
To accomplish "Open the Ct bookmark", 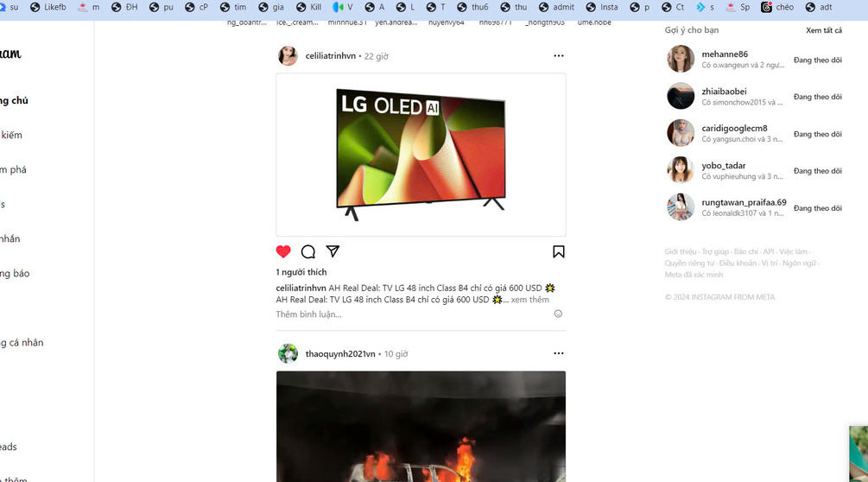I will pyautogui.click(x=674, y=7).
